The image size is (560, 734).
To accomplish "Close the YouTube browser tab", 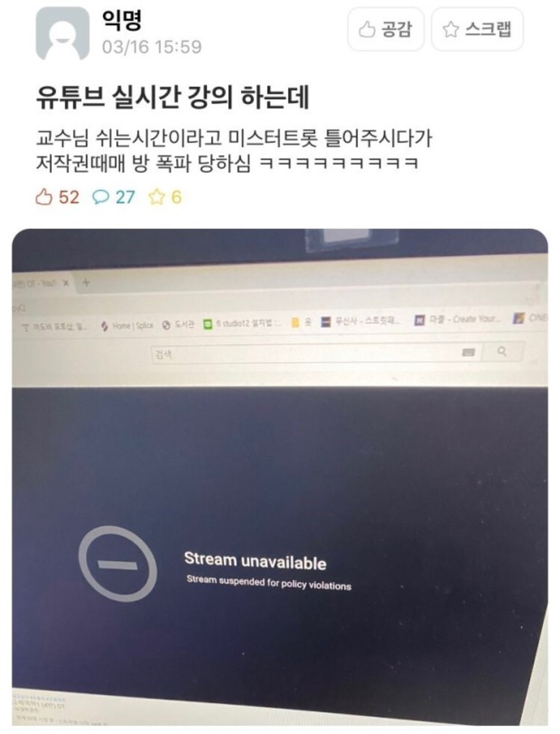I will coord(66,283).
